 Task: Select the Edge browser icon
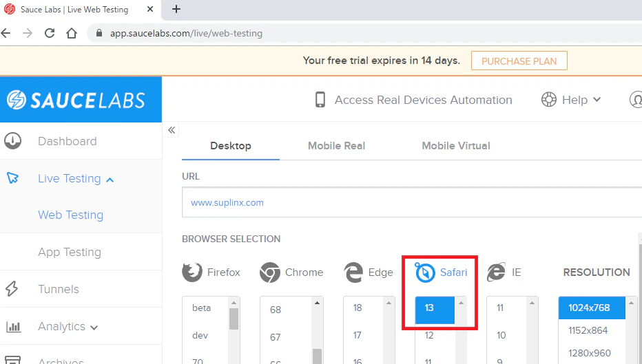pos(353,272)
